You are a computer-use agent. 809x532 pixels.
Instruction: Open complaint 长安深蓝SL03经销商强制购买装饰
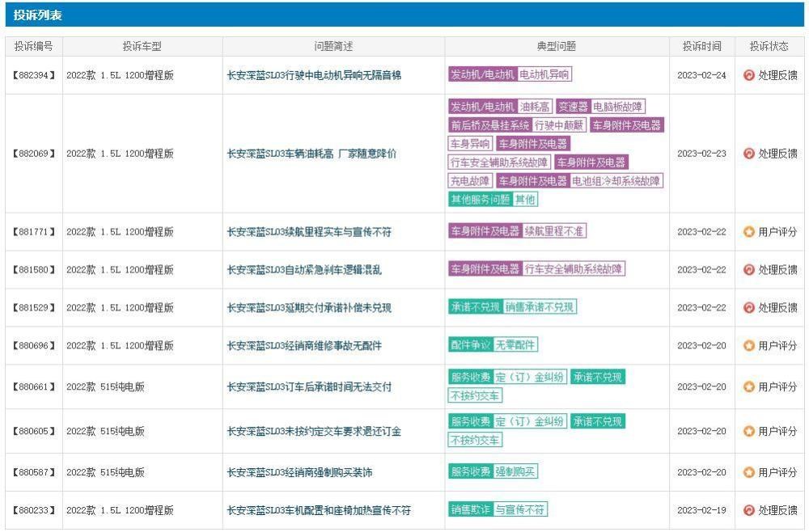tap(299, 472)
